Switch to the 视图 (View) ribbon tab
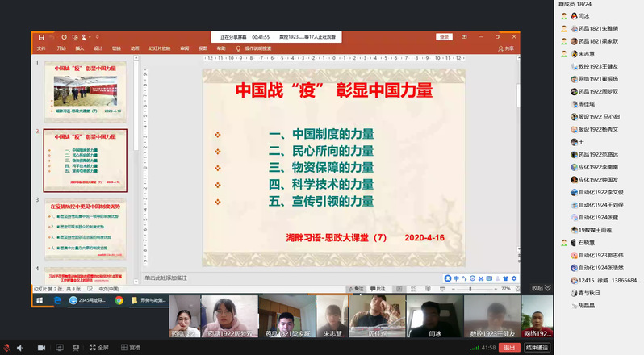Viewport: 644px width, 355px height. (x=203, y=48)
